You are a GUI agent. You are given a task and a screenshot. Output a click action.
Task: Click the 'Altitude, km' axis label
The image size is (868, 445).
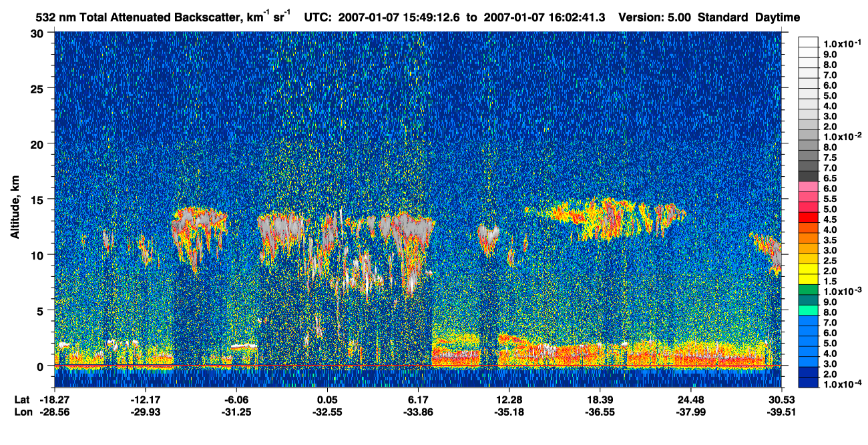click(15, 209)
